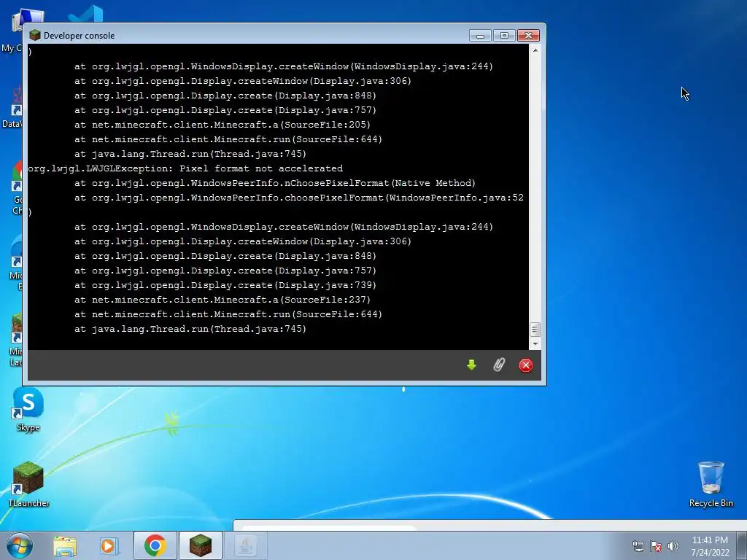Click the red X kill icon in the console footer
Screen dimensions: 747x560
pyautogui.click(x=525, y=365)
